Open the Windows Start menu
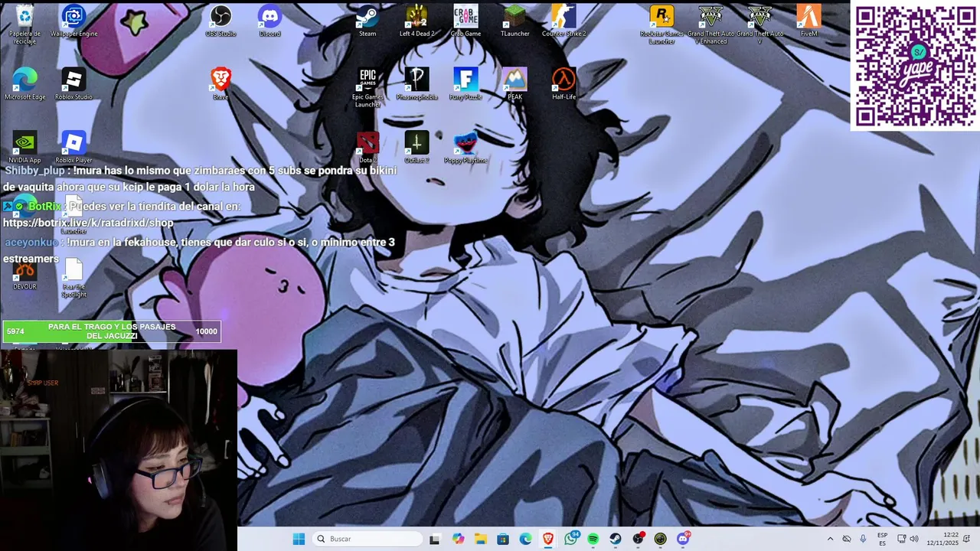980x551 pixels. coord(299,539)
